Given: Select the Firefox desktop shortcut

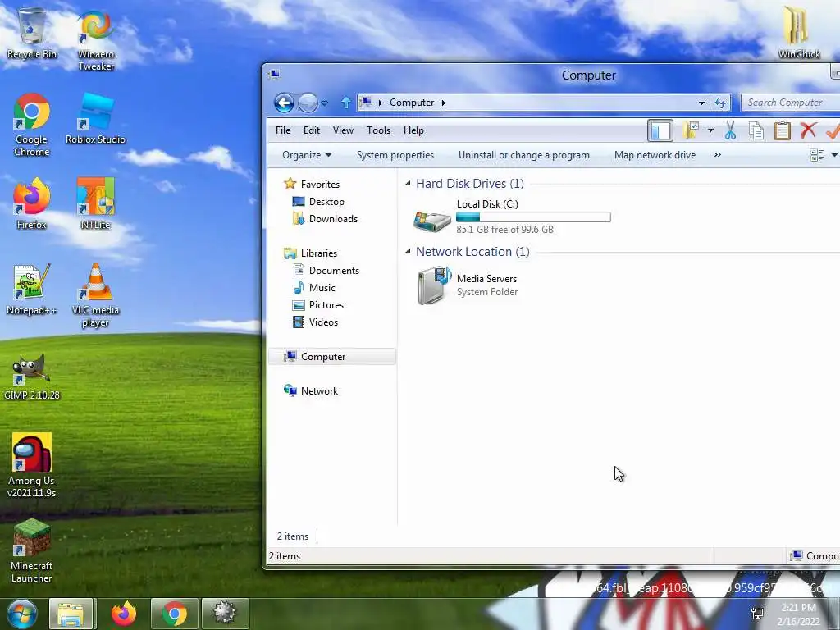Looking at the screenshot, I should (x=32, y=204).
